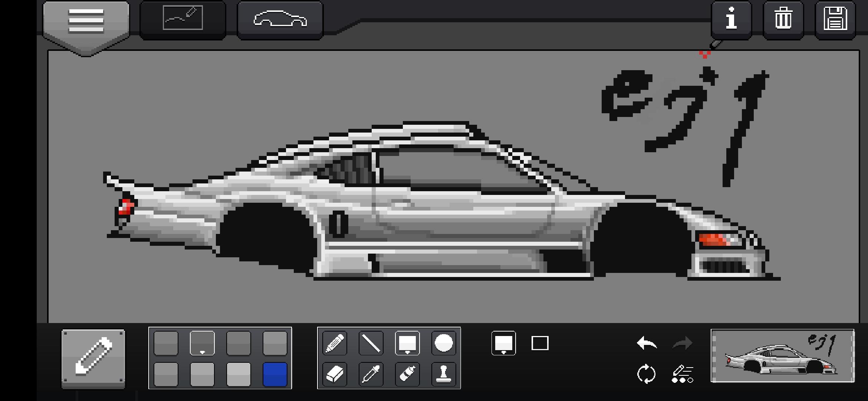Pick the blue color swatch
The height and width of the screenshot is (401, 868).
[275, 374]
